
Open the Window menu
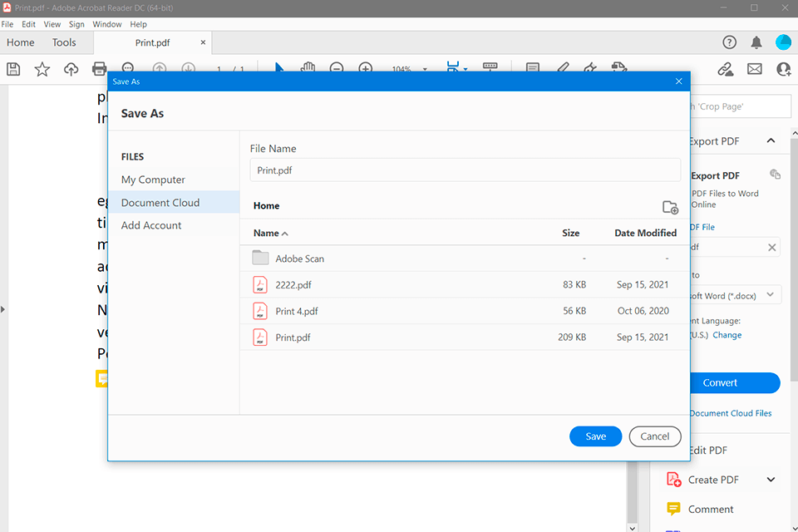(107, 24)
